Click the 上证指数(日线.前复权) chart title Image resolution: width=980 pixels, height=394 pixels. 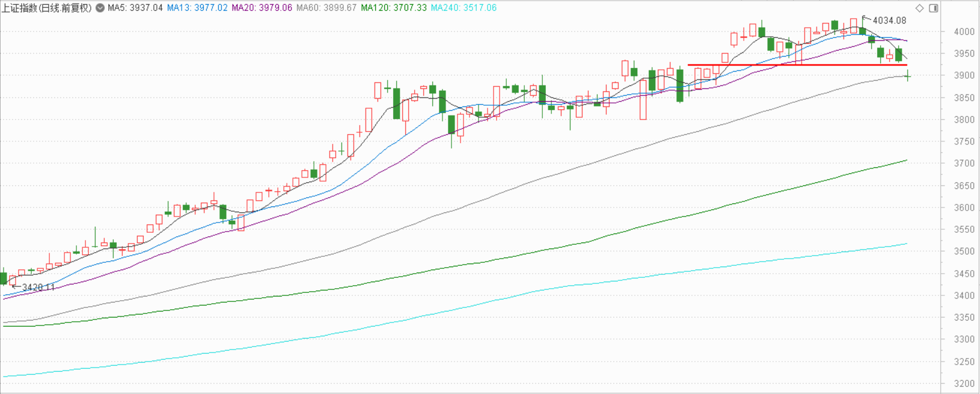click(47, 8)
